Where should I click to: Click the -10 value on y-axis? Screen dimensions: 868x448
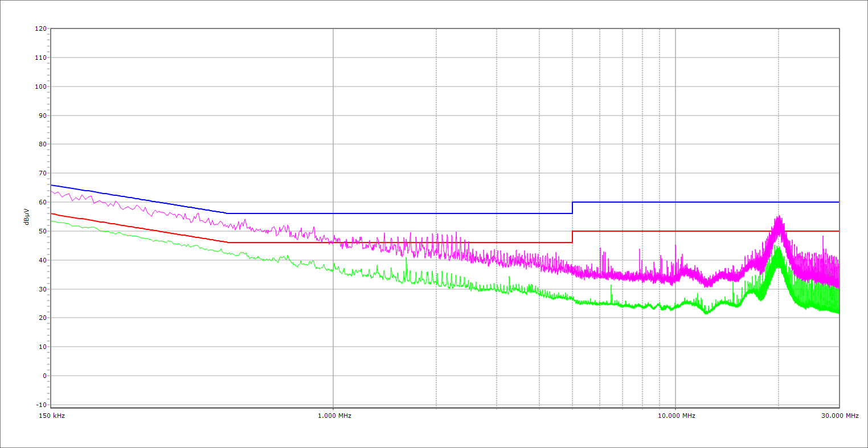[x=40, y=405]
